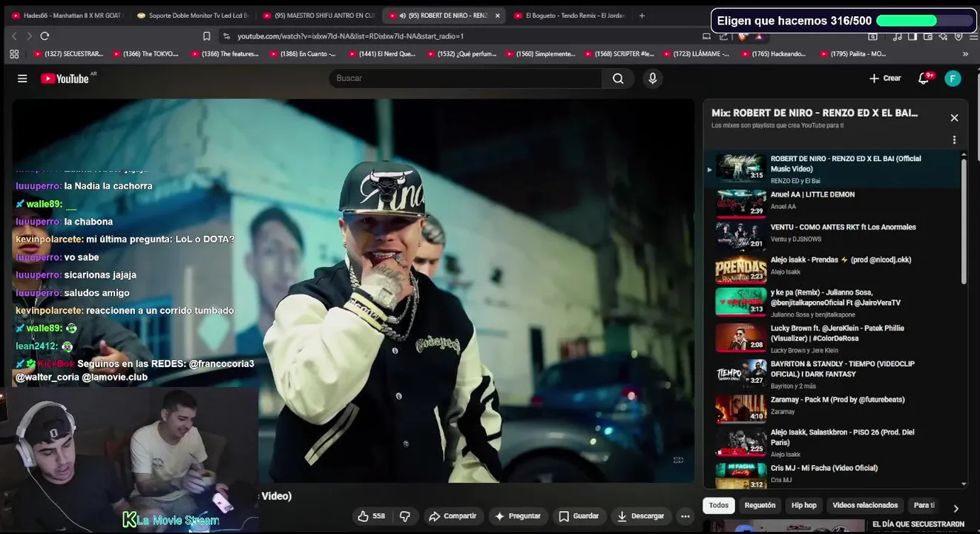Click the magnifier search button
The width and height of the screenshot is (980, 534).
[x=618, y=79]
